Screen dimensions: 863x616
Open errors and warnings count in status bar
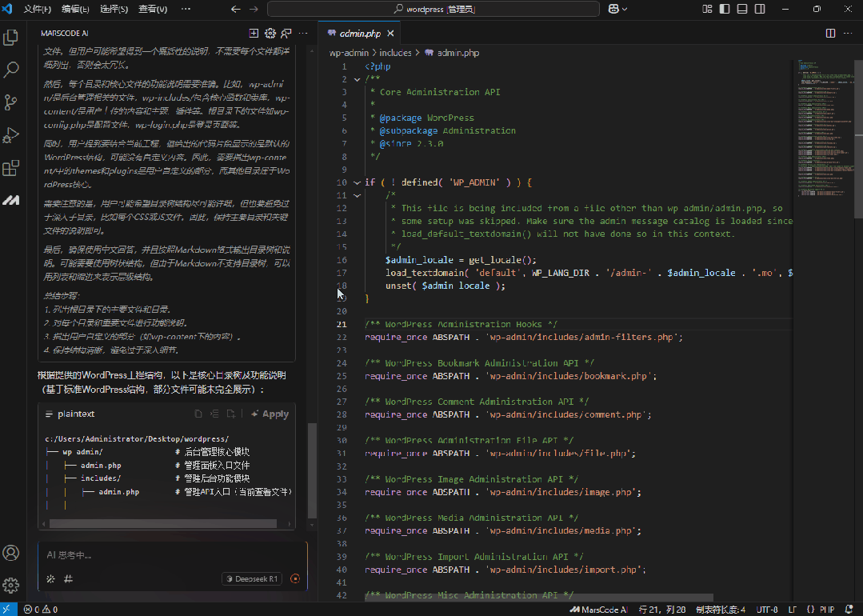pyautogui.click(x=40, y=610)
